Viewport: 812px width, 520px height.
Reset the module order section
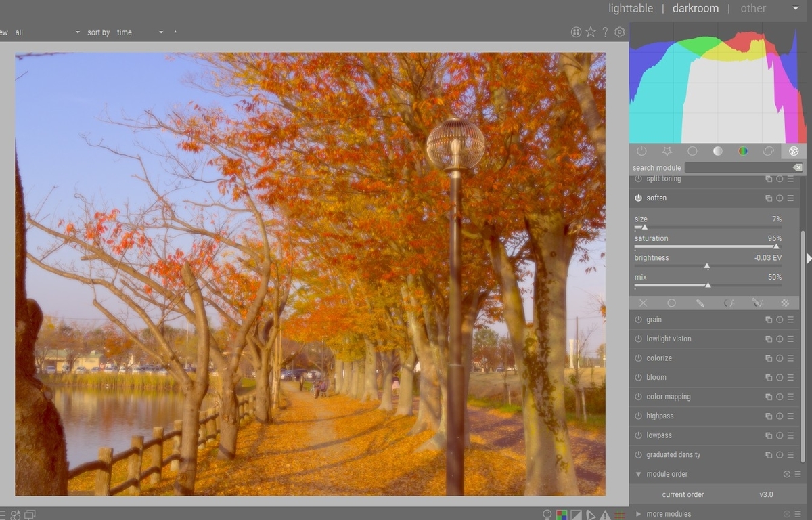pyautogui.click(x=787, y=474)
